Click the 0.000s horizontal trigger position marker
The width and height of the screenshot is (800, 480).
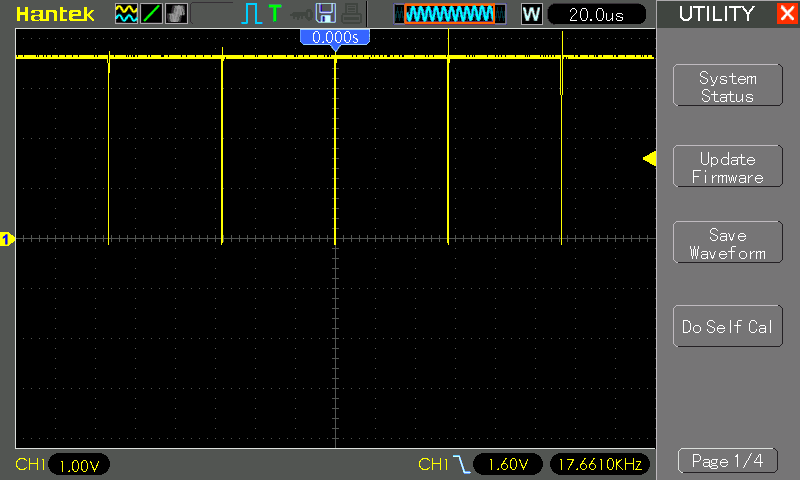[335, 37]
